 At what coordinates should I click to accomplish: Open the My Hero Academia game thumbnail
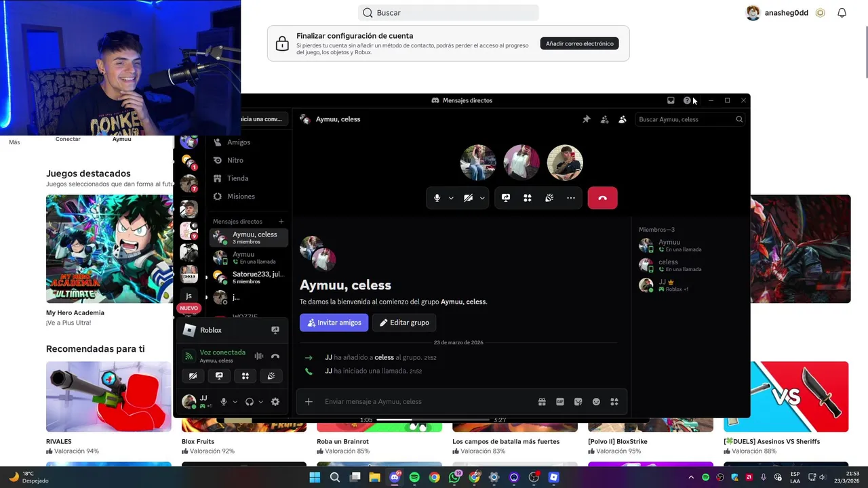click(x=109, y=249)
